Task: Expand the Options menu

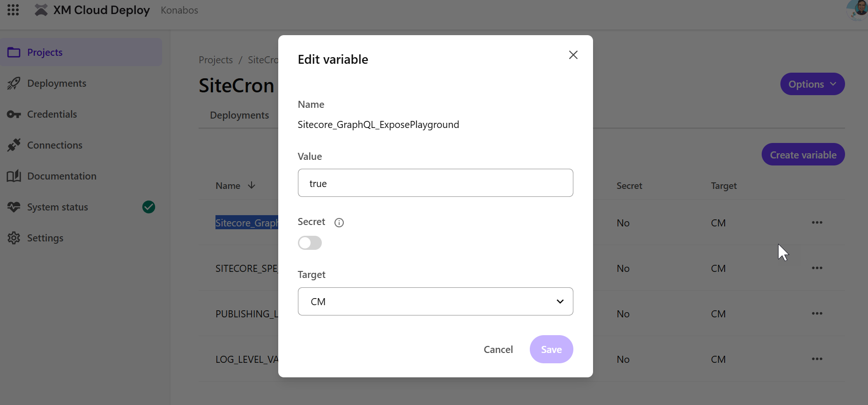Action: [x=812, y=84]
